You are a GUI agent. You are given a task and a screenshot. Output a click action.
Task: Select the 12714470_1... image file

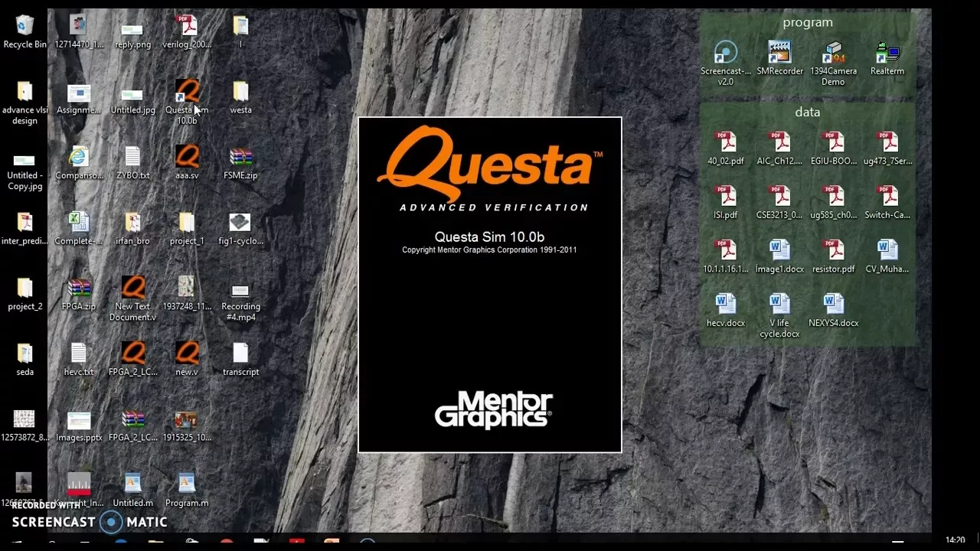(79, 32)
